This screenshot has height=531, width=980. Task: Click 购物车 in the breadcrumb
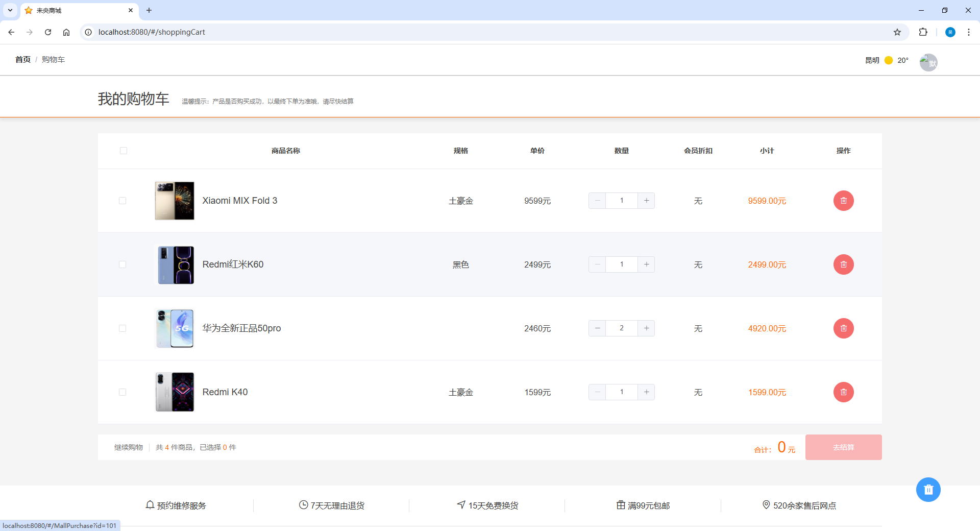click(x=53, y=60)
